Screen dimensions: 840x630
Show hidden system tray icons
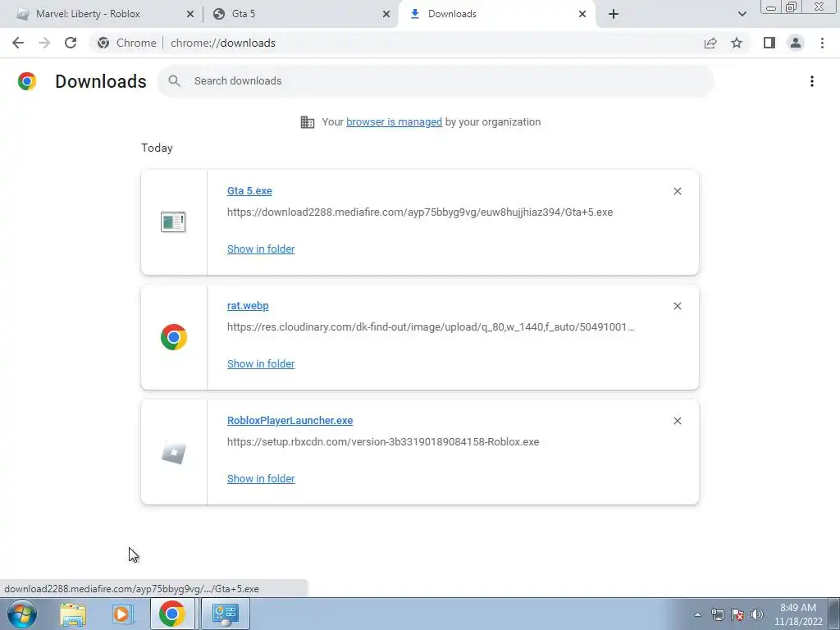click(697, 614)
